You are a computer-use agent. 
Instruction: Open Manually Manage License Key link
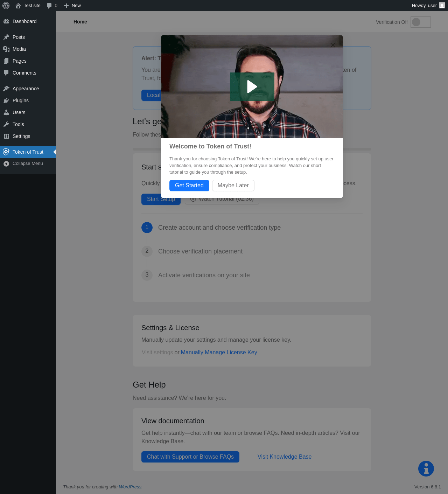coord(219,353)
